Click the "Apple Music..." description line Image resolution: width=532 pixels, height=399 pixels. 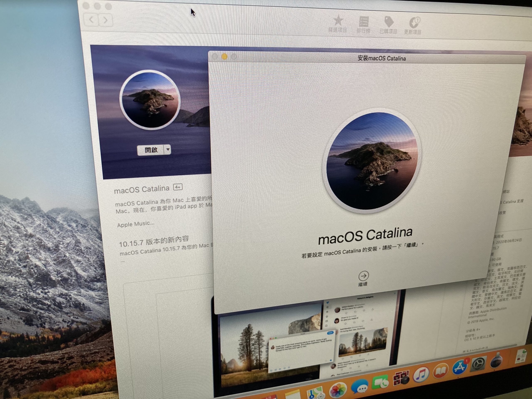(x=135, y=224)
